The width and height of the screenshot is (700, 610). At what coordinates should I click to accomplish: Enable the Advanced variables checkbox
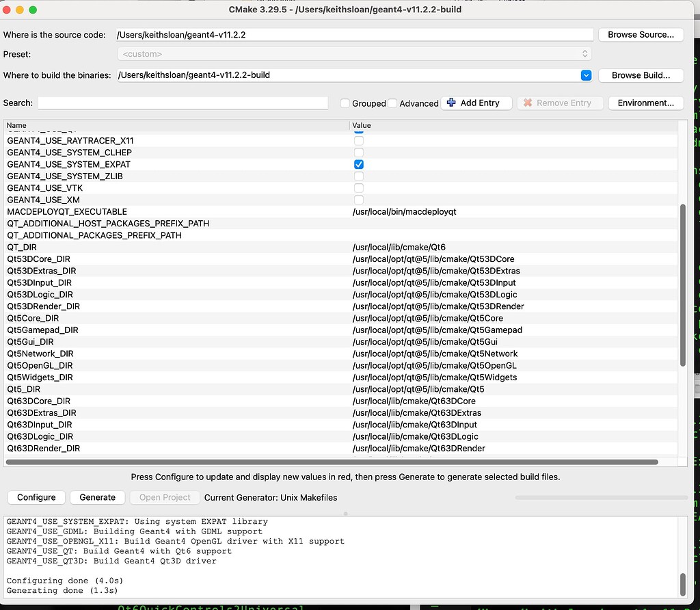pyautogui.click(x=393, y=103)
